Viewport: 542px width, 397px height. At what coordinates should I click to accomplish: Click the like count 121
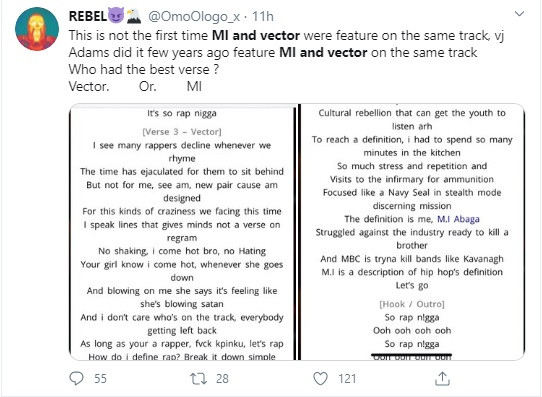tap(347, 379)
